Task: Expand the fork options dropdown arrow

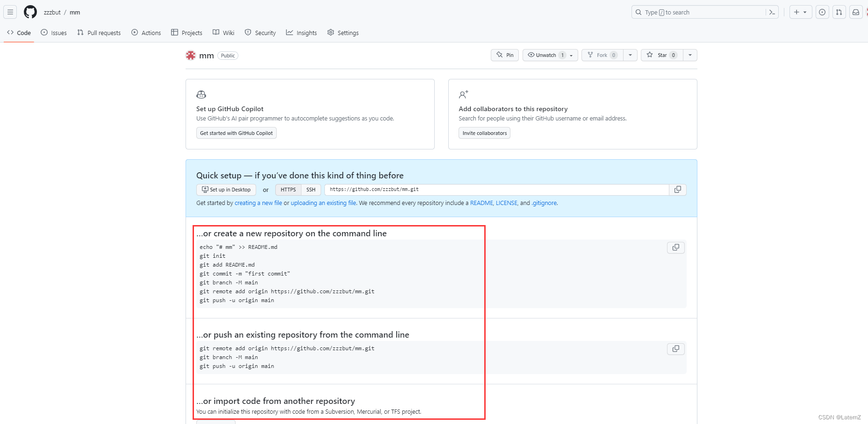Action: click(x=631, y=55)
